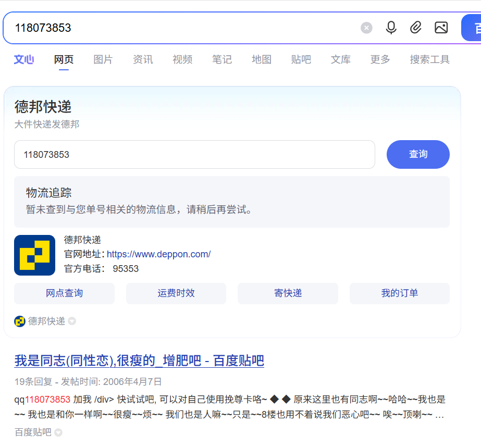Click the 网点查询 button
The height and width of the screenshot is (448, 481).
click(x=65, y=293)
